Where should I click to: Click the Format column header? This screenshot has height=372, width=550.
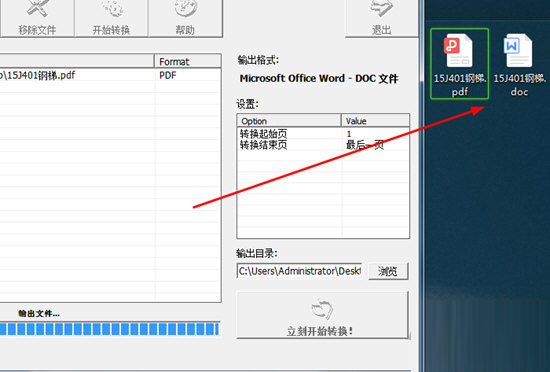pyautogui.click(x=187, y=61)
